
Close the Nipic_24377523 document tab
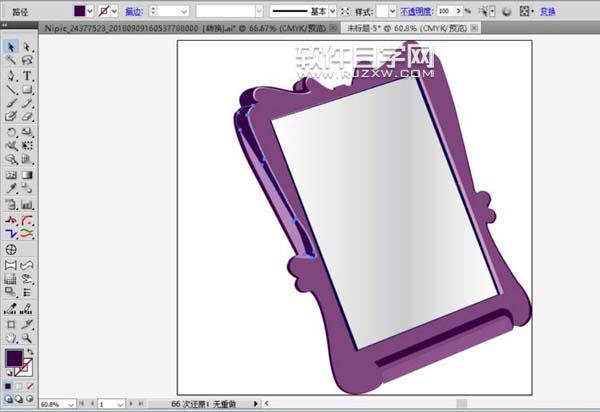tap(334, 28)
